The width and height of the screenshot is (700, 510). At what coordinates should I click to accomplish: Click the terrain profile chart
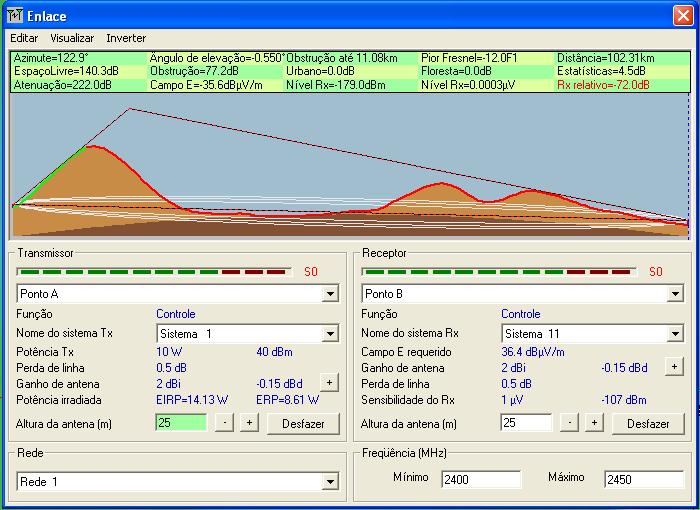pos(350,165)
